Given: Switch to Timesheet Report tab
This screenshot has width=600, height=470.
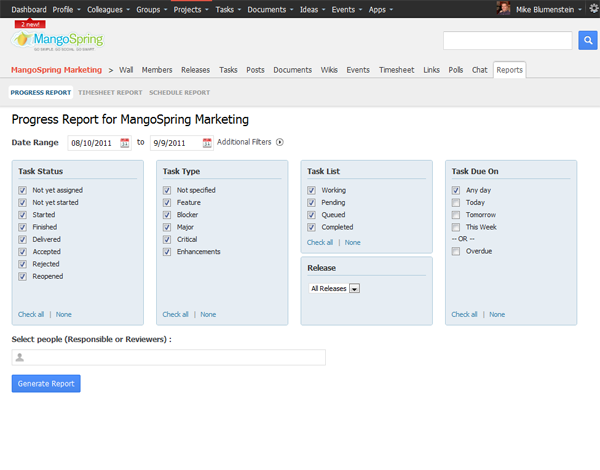Looking at the screenshot, I should (x=110, y=93).
